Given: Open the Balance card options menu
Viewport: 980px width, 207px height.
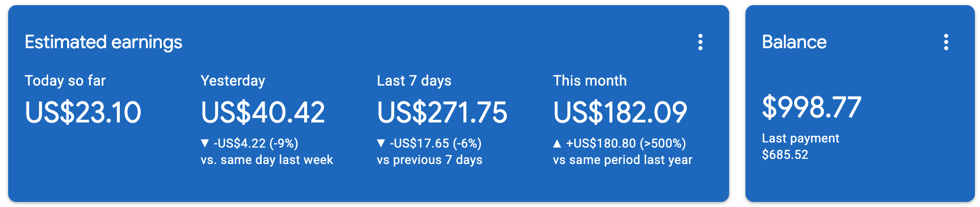Looking at the screenshot, I should [x=946, y=42].
